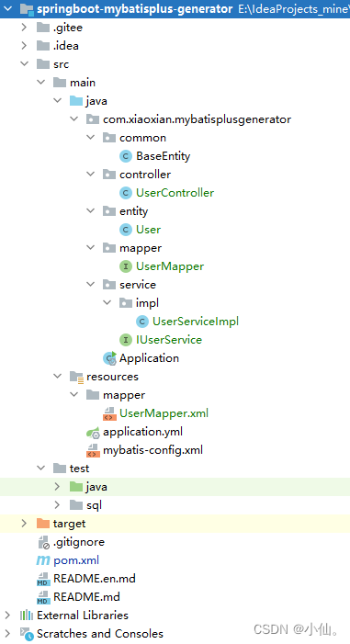This screenshot has width=350, height=644.
Task: Click the application.yml Spring config icon
Action: coord(94,432)
